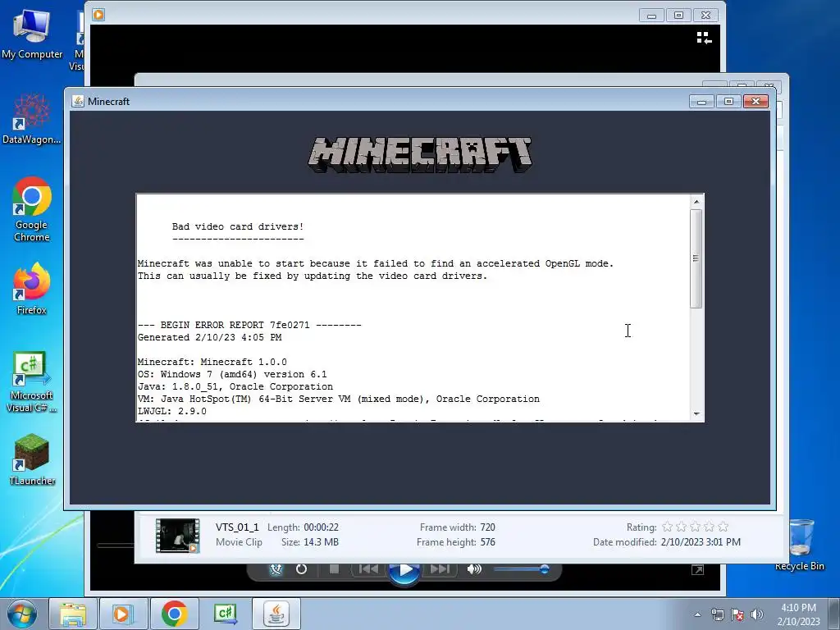Mute the Media Player volume
This screenshot has height=630, width=840.
(474, 569)
